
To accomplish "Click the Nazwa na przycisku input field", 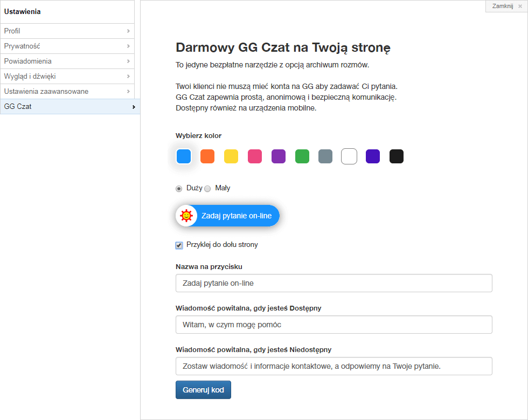I will 334,283.
